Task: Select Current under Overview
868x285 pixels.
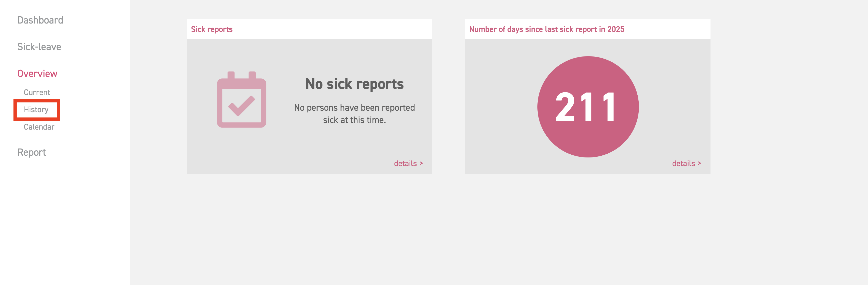Action: [37, 92]
